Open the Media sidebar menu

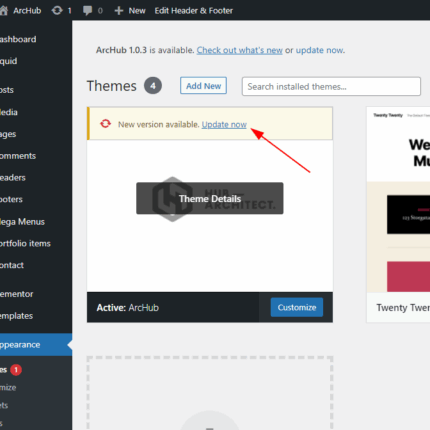click(9, 112)
